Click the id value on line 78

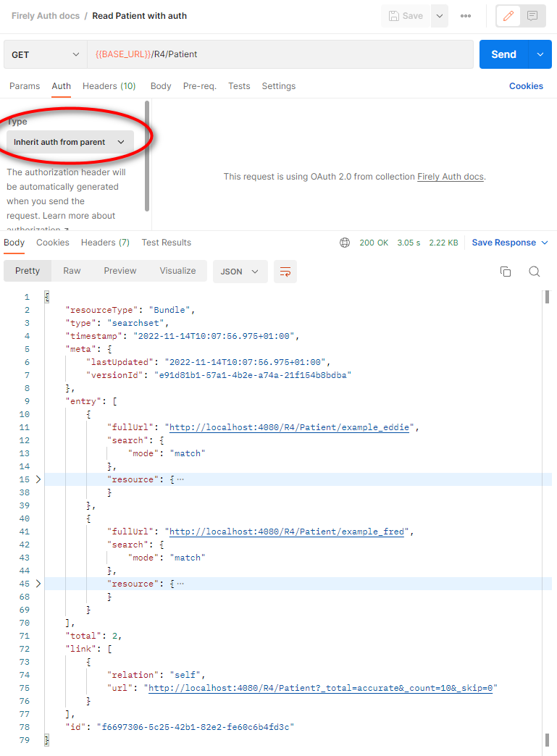(x=196, y=727)
